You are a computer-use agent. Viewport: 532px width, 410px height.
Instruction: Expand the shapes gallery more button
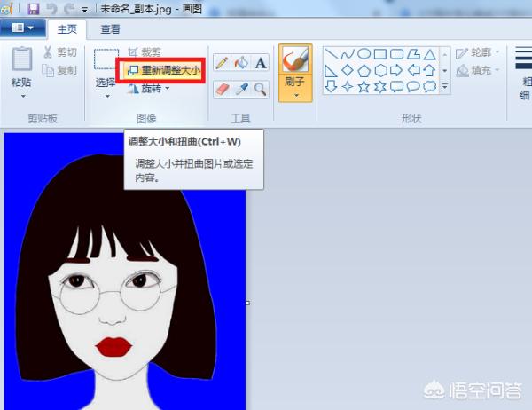coord(445,87)
